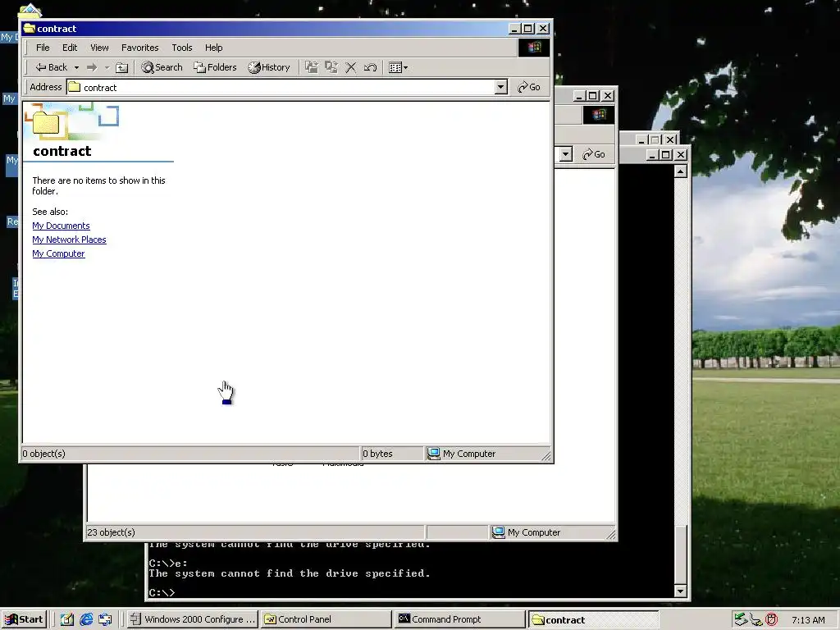This screenshot has width=840, height=630.
Task: Open the Forward history dropdown arrow
Action: (x=107, y=67)
